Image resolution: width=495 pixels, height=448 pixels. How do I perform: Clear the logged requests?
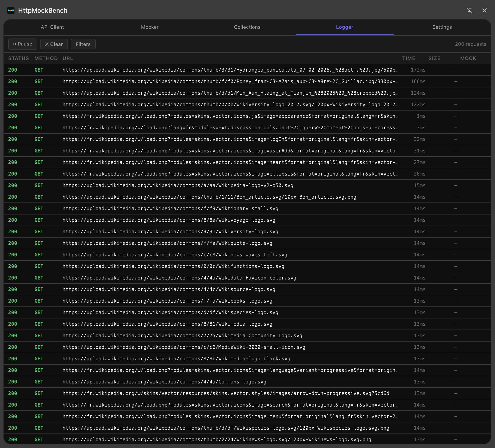click(54, 44)
